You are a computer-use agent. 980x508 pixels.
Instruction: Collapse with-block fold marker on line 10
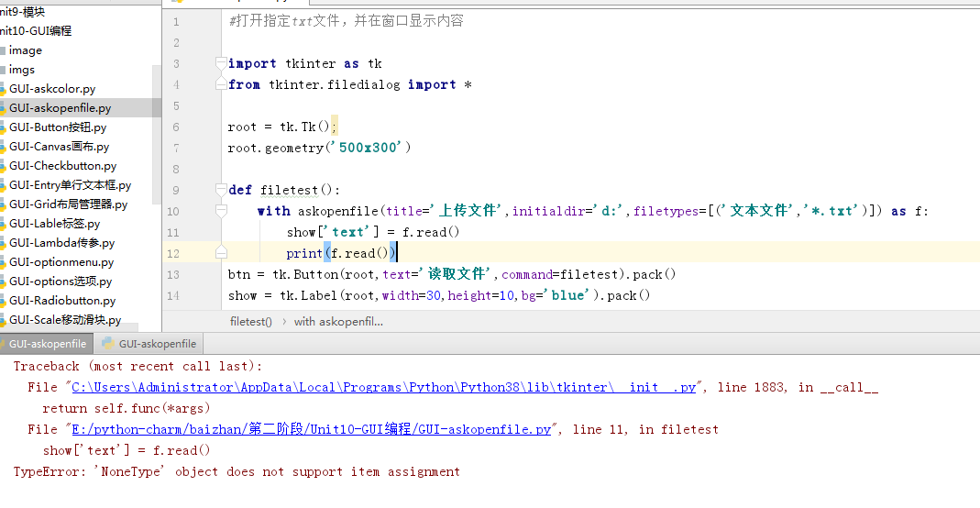(x=221, y=211)
